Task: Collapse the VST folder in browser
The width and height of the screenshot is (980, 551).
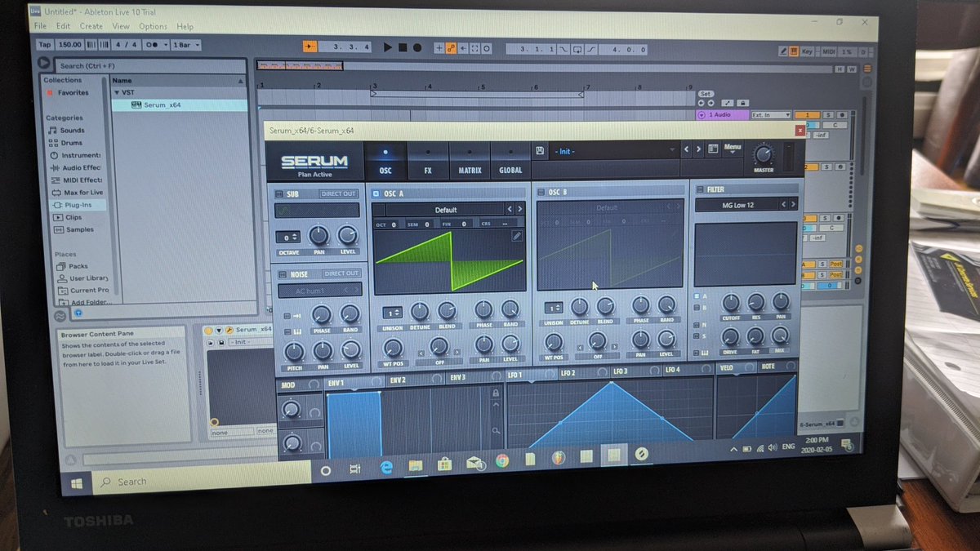Action: pyautogui.click(x=117, y=93)
